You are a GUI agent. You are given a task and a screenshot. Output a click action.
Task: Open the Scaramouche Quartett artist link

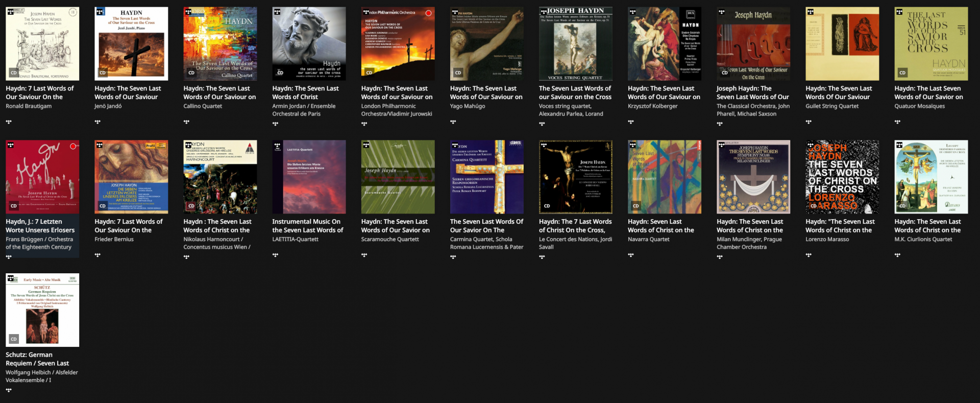(390, 240)
